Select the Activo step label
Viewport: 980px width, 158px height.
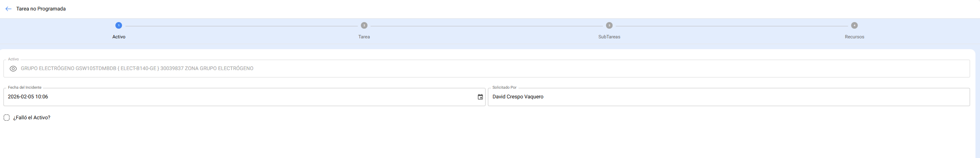tap(118, 37)
